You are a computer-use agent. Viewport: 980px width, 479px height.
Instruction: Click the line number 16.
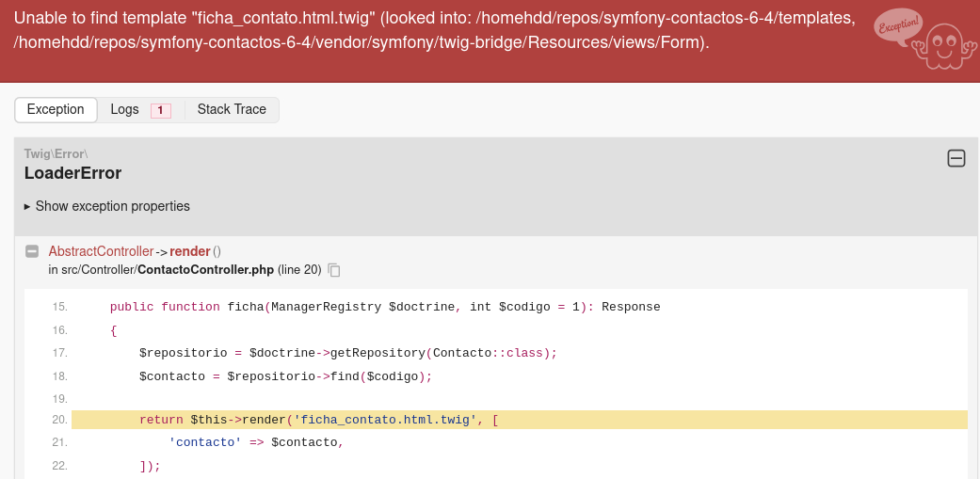coord(60,330)
